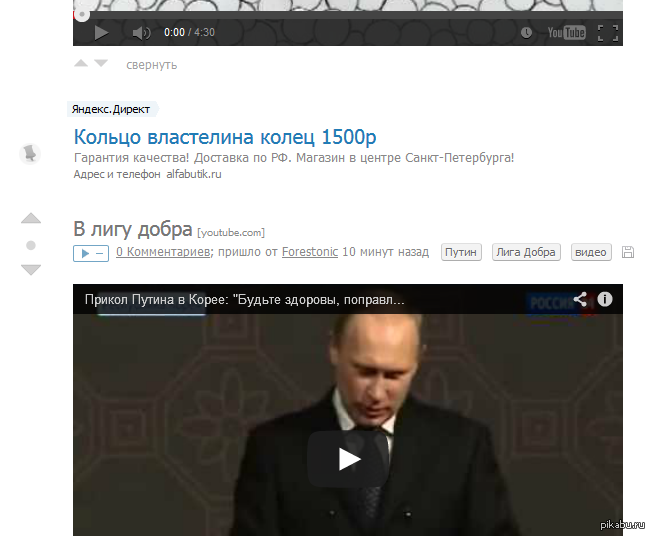
Task: Upvote the В лигу добра post
Action: [x=31, y=218]
